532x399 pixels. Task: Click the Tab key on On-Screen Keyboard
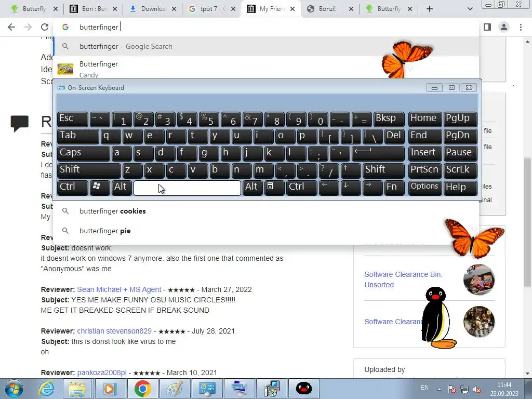click(78, 136)
